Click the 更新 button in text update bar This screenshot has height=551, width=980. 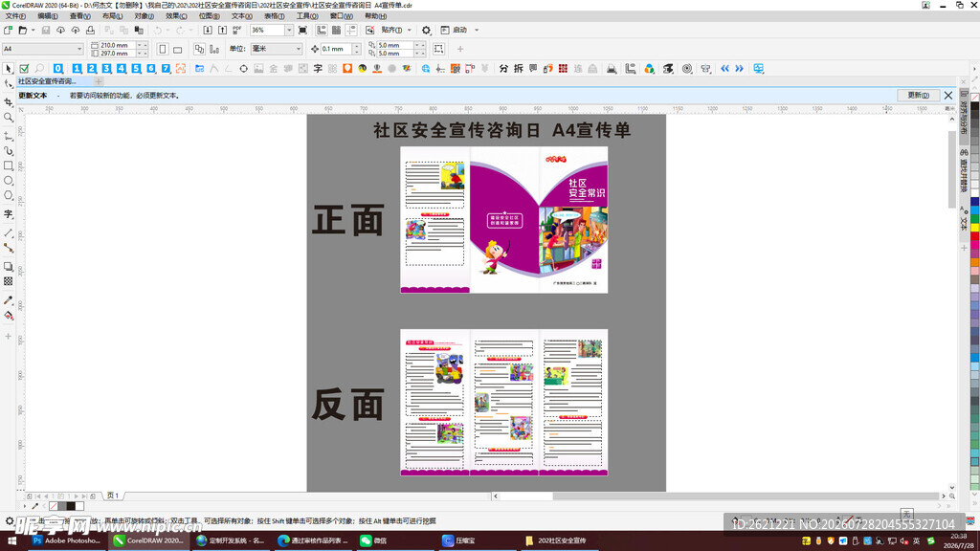coord(918,95)
